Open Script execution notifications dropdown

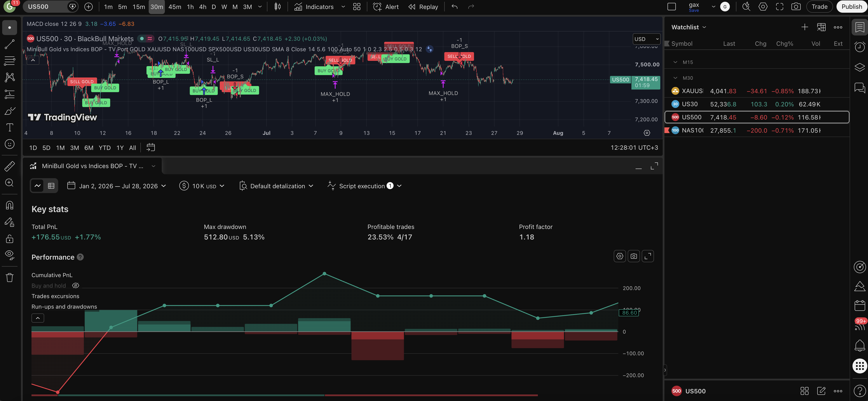pyautogui.click(x=365, y=186)
